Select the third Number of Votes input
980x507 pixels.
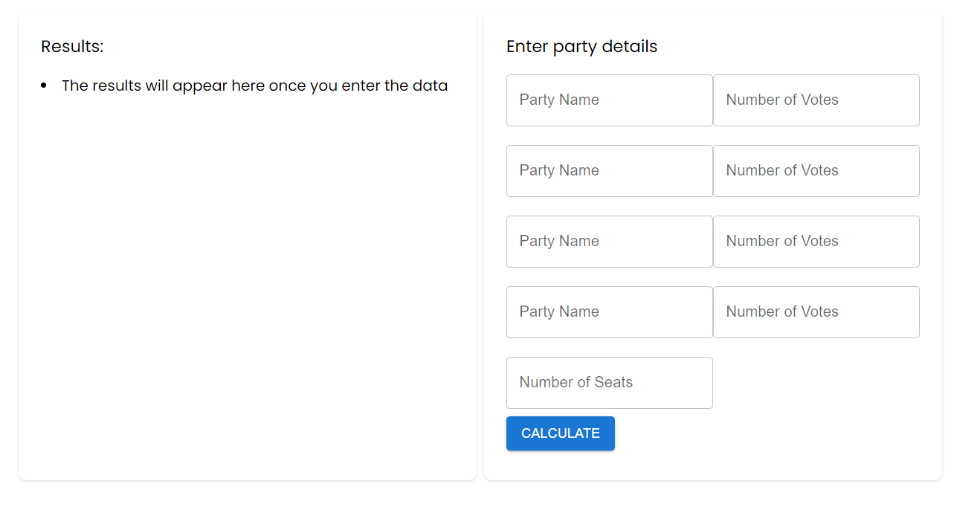(816, 242)
